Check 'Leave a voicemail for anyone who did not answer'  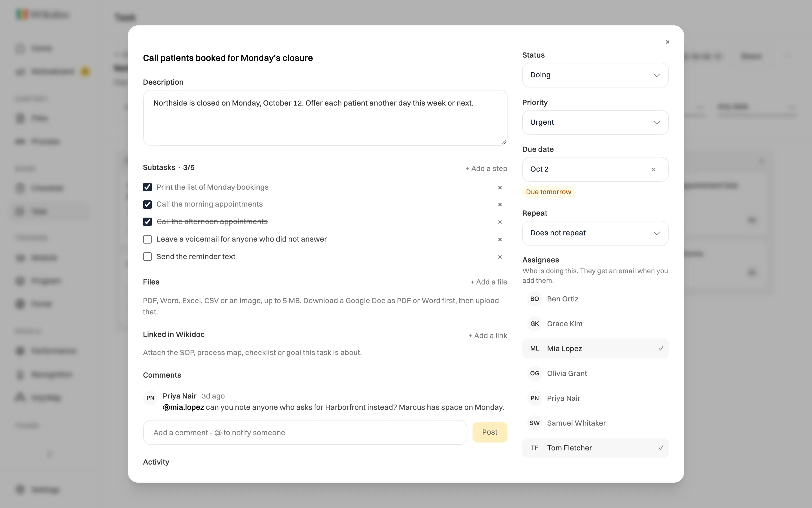click(147, 239)
